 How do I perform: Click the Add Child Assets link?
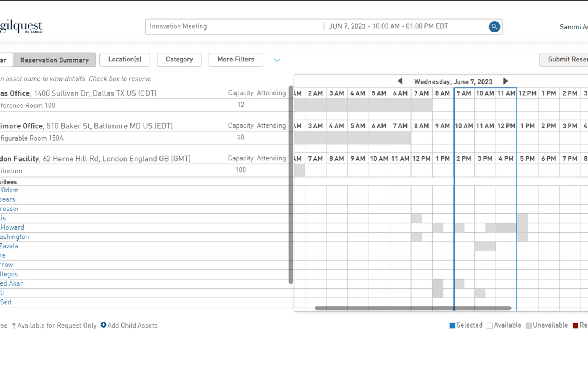tap(132, 325)
